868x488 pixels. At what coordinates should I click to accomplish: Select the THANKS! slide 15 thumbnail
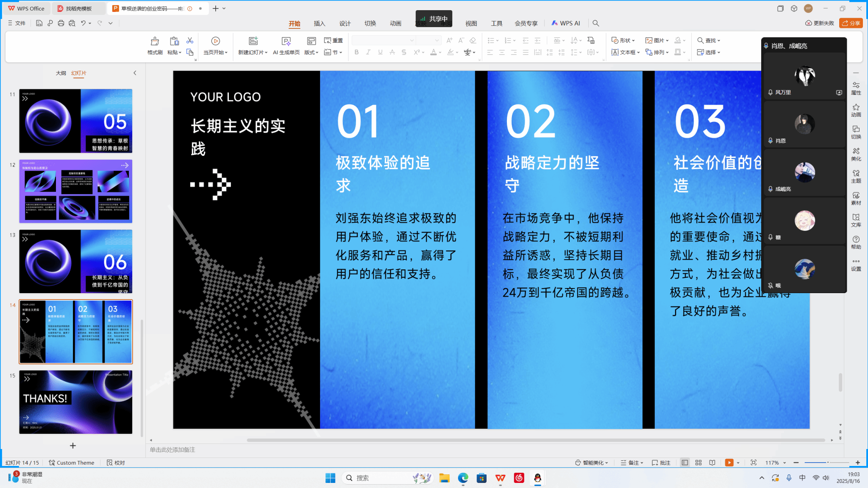[75, 402]
